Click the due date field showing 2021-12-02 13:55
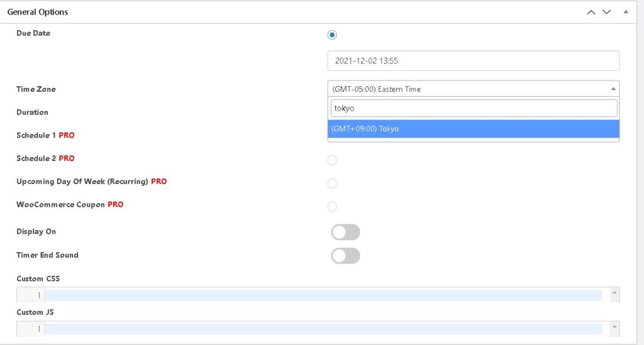The image size is (644, 345). coord(473,61)
